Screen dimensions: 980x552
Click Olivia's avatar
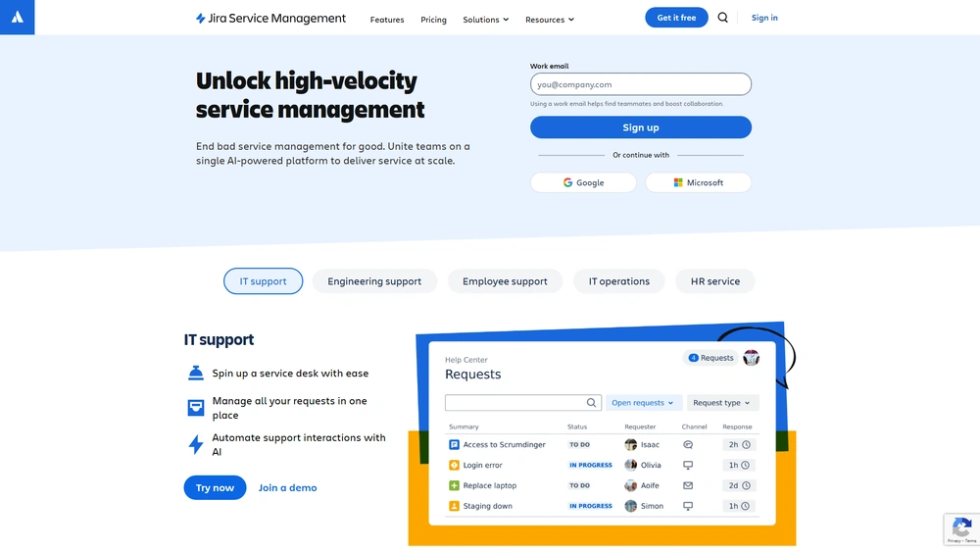(630, 465)
